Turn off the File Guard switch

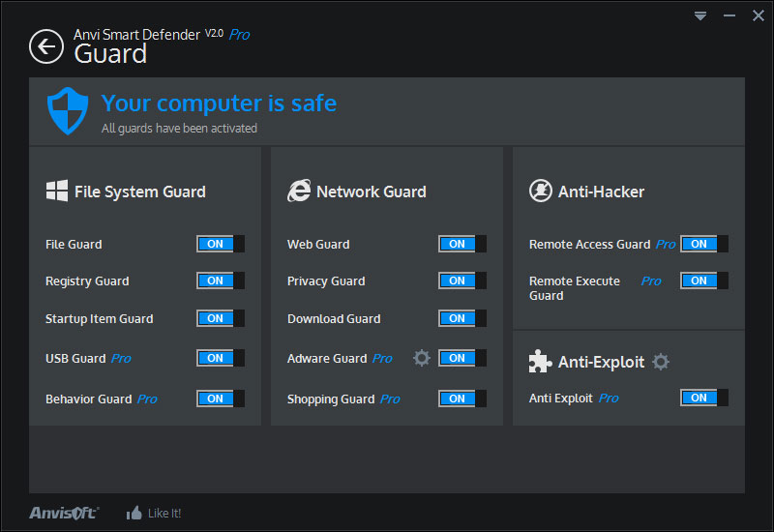click(221, 244)
